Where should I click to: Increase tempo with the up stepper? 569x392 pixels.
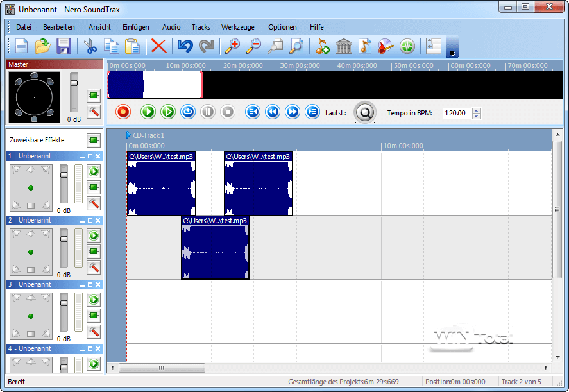tap(477, 110)
